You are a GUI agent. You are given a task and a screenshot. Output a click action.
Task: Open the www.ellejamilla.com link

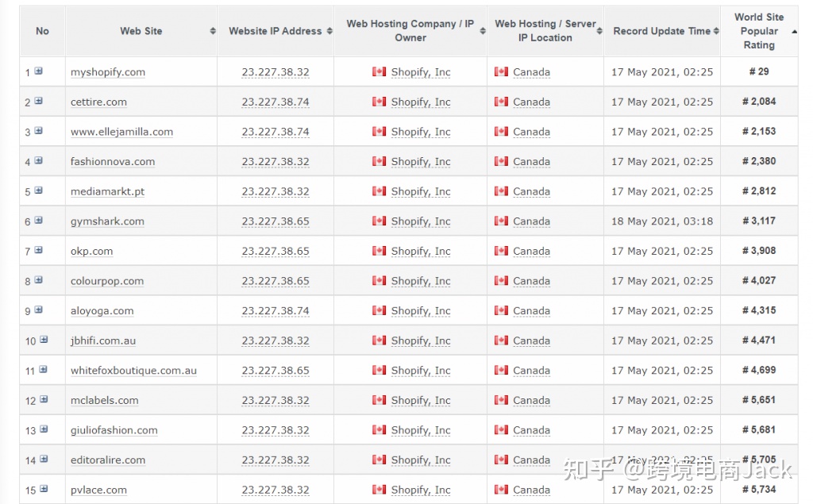[x=121, y=132]
